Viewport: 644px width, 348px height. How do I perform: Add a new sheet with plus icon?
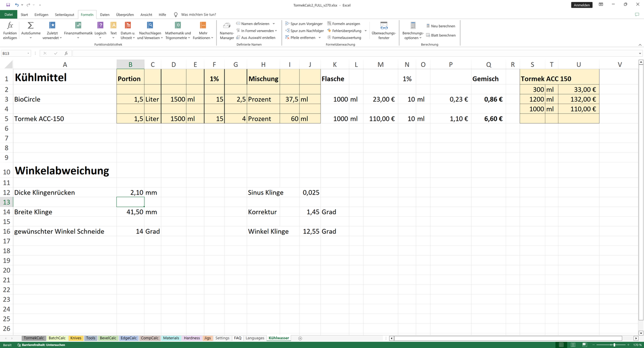click(x=300, y=338)
